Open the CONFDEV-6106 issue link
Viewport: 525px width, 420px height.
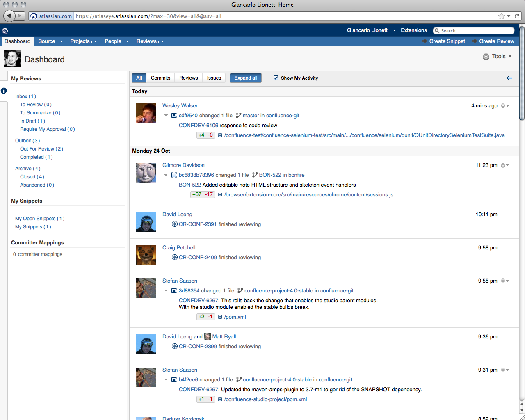point(199,126)
